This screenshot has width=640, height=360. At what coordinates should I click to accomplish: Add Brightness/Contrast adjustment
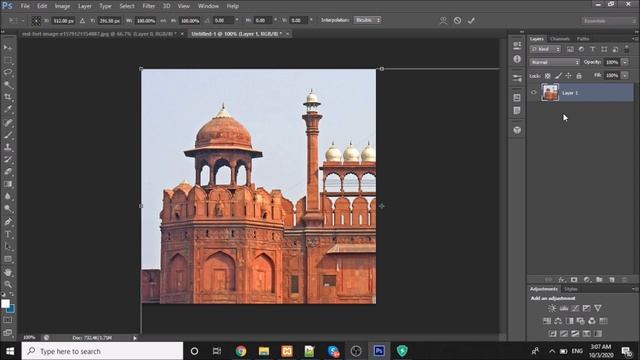tap(552, 309)
